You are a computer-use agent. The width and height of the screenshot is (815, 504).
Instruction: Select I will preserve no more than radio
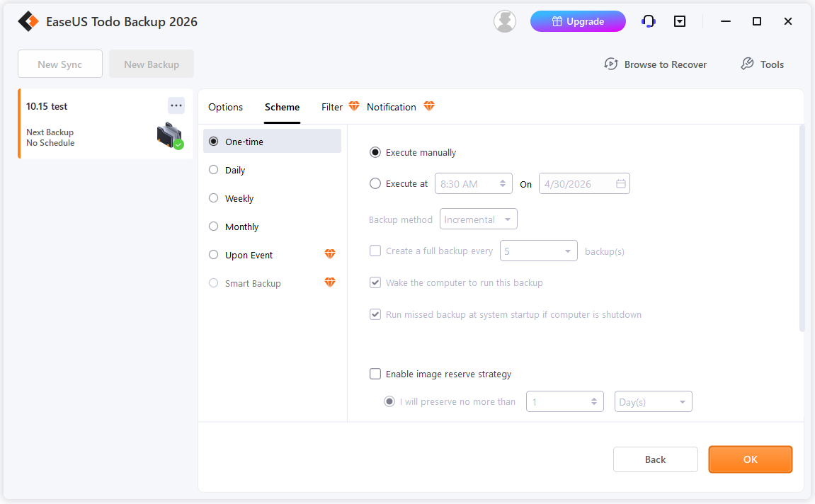pyautogui.click(x=389, y=401)
